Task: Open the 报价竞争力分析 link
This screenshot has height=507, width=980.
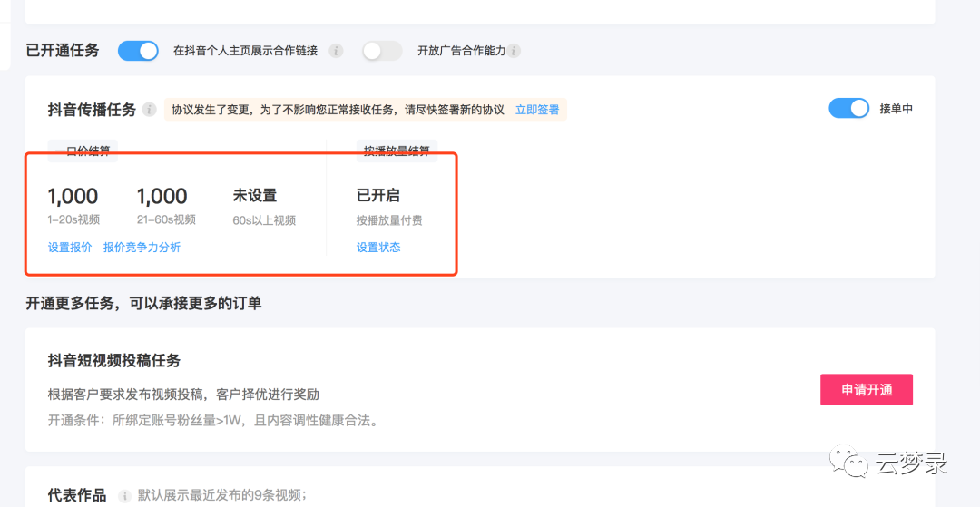Action: pyautogui.click(x=142, y=248)
